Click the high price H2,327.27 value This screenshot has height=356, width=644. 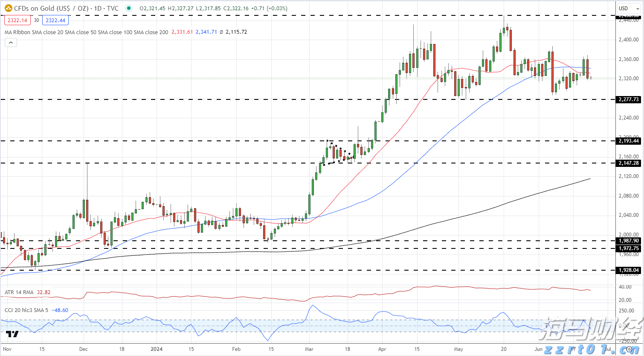[180, 8]
